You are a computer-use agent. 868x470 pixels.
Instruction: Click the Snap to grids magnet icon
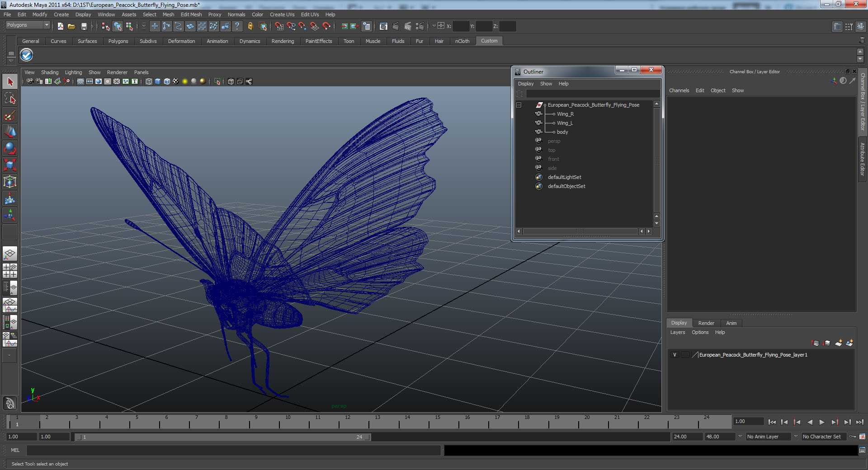click(x=279, y=26)
